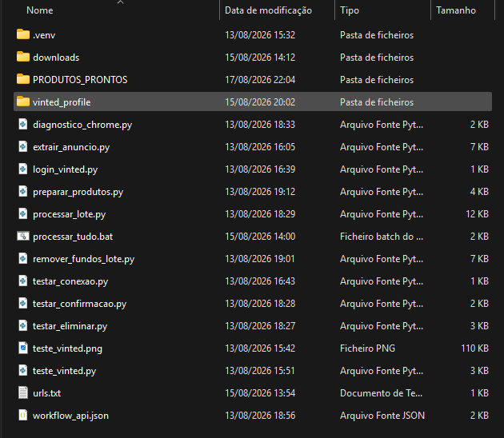Select file name login_vinted.py

pyautogui.click(x=66, y=169)
